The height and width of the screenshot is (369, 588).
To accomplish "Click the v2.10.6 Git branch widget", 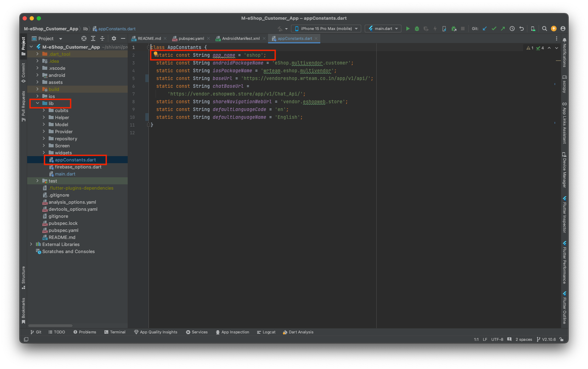I will 546,339.
